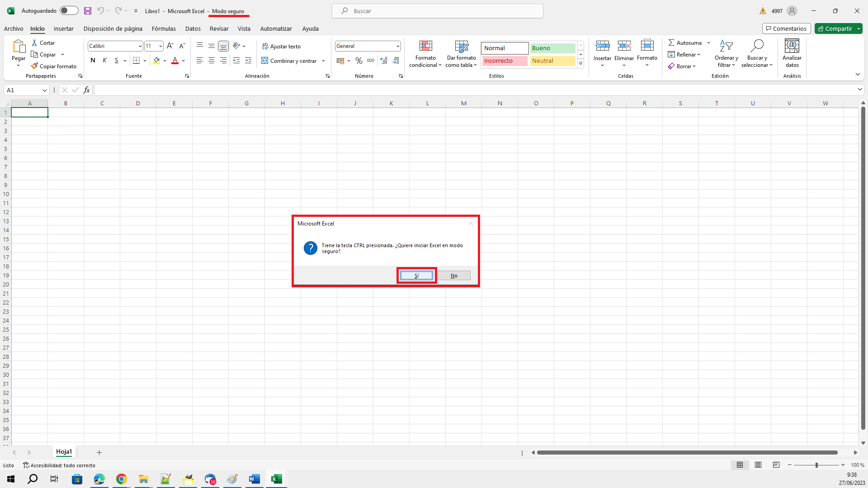868x488 pixels.
Task: Toggle Ajustar texto wrap option
Action: click(x=281, y=46)
